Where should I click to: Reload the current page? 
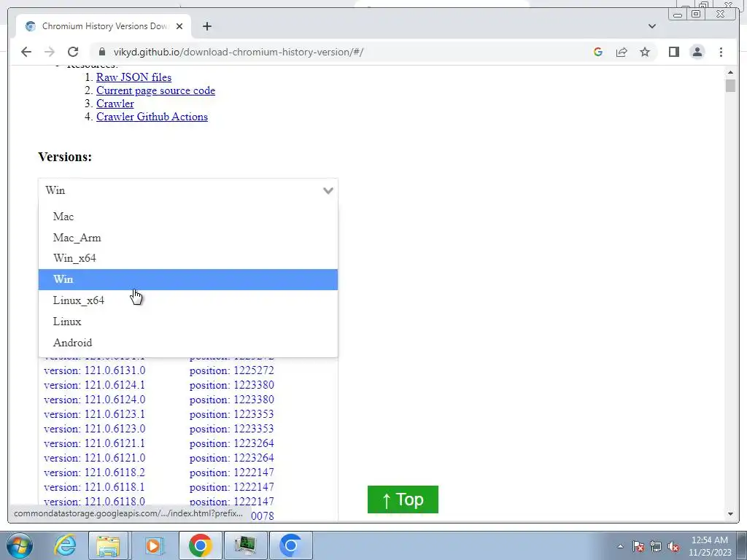pos(73,52)
